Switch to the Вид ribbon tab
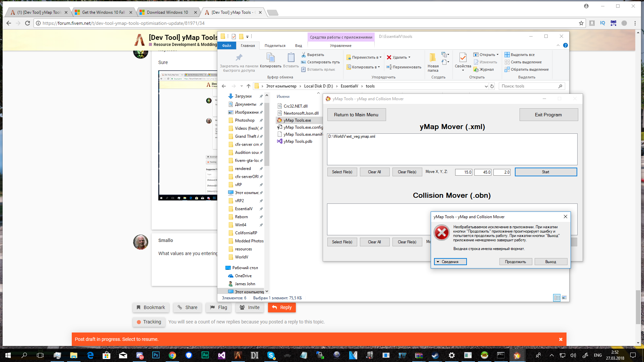Viewport: 644px width, 362px height. [298, 45]
